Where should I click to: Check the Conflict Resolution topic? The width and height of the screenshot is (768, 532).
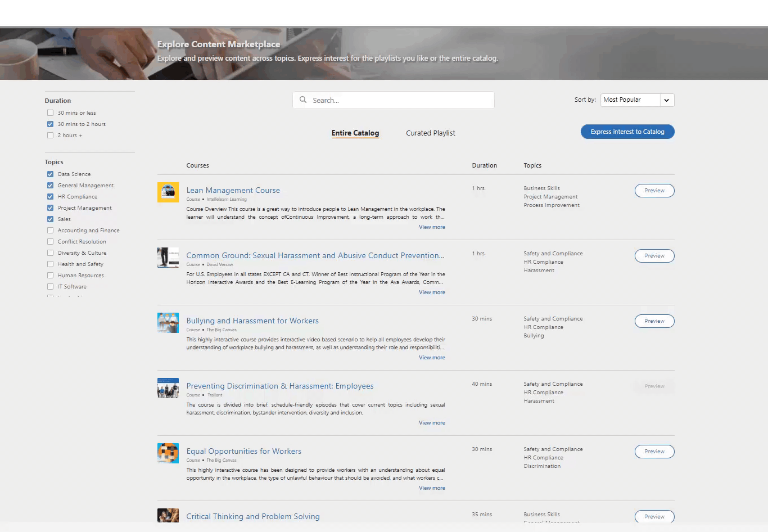click(50, 242)
